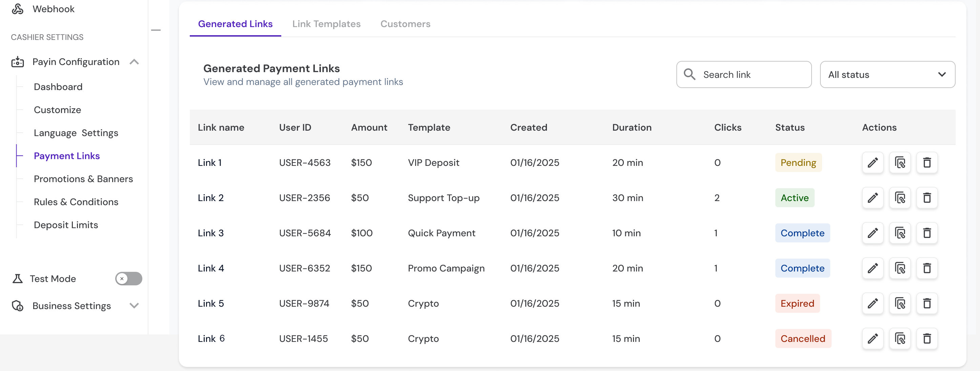Click the Expired status badge

click(x=797, y=303)
